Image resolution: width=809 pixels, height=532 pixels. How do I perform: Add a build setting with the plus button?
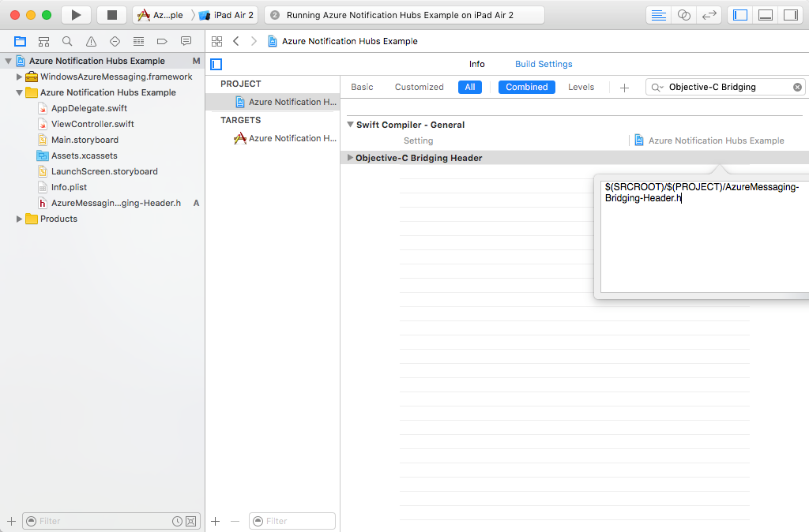click(624, 87)
